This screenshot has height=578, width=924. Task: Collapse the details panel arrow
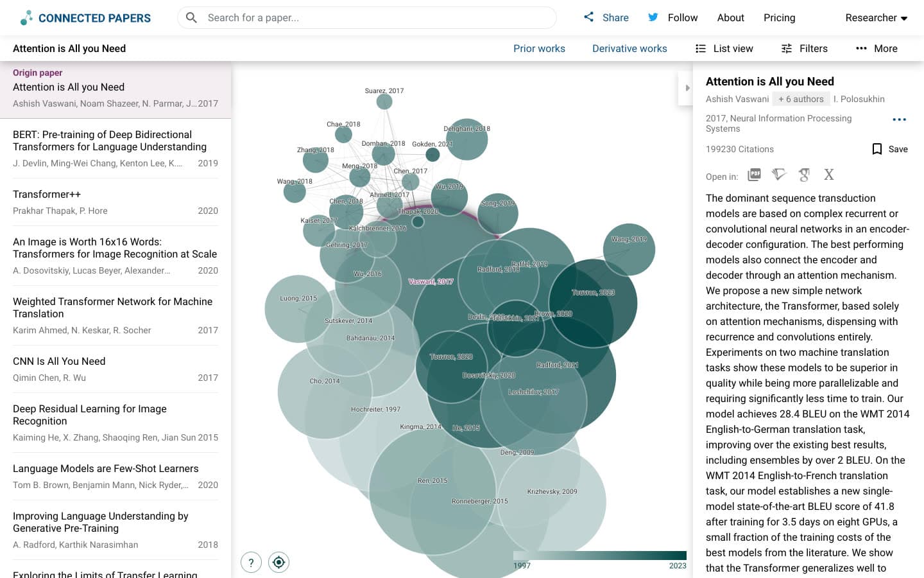pos(687,88)
